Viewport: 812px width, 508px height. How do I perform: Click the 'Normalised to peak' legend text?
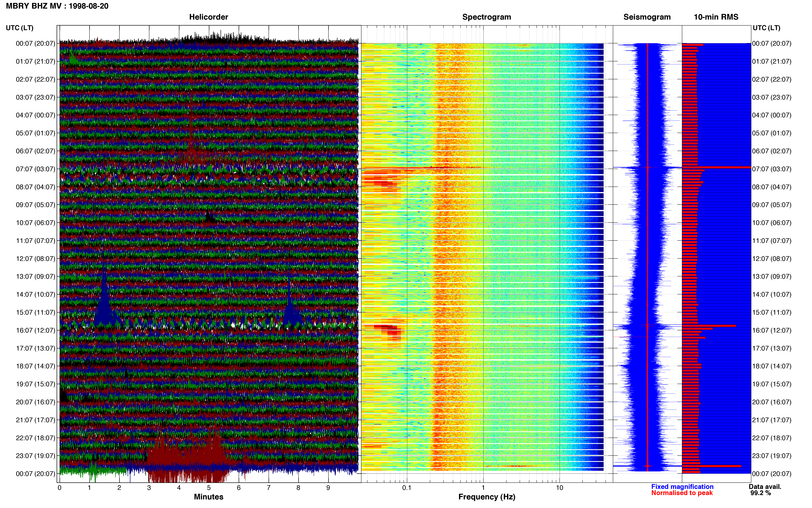682,493
